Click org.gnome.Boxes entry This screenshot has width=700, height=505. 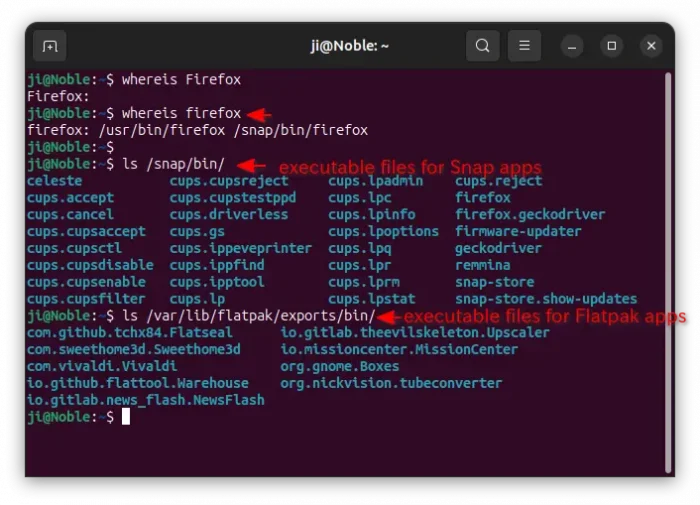tap(340, 367)
